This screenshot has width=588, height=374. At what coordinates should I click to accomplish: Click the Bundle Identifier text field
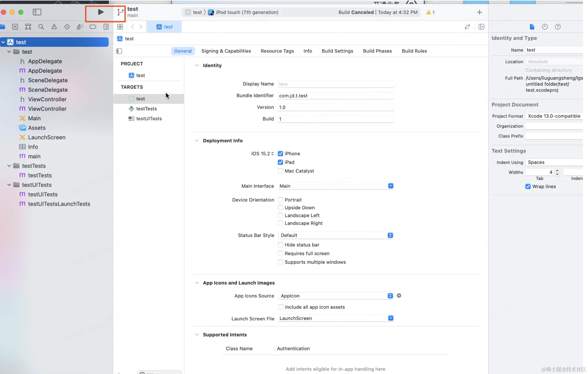pyautogui.click(x=336, y=96)
